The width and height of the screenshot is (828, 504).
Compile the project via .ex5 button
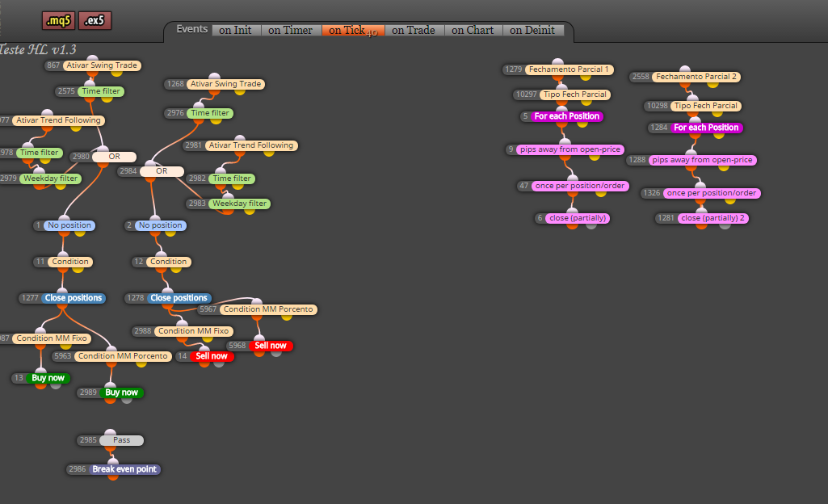coord(95,20)
